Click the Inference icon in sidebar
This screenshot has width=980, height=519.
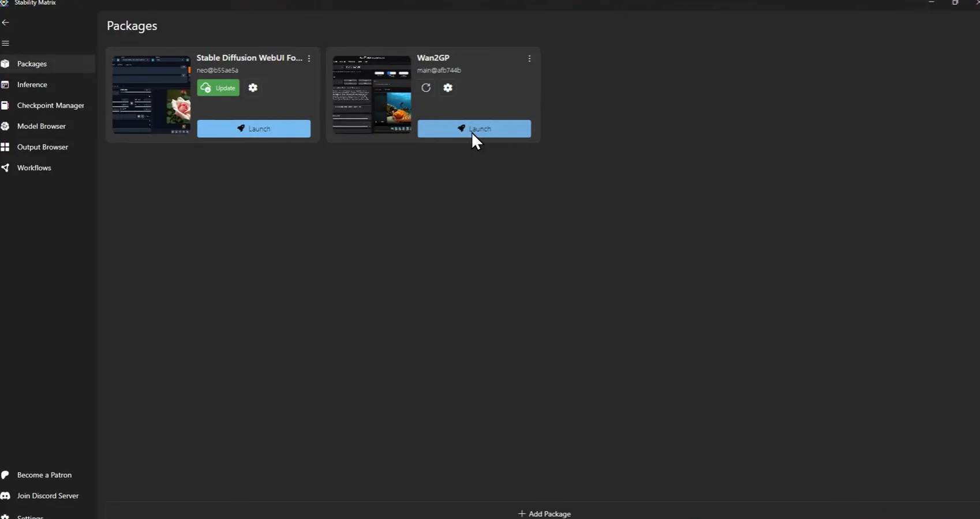(x=5, y=85)
